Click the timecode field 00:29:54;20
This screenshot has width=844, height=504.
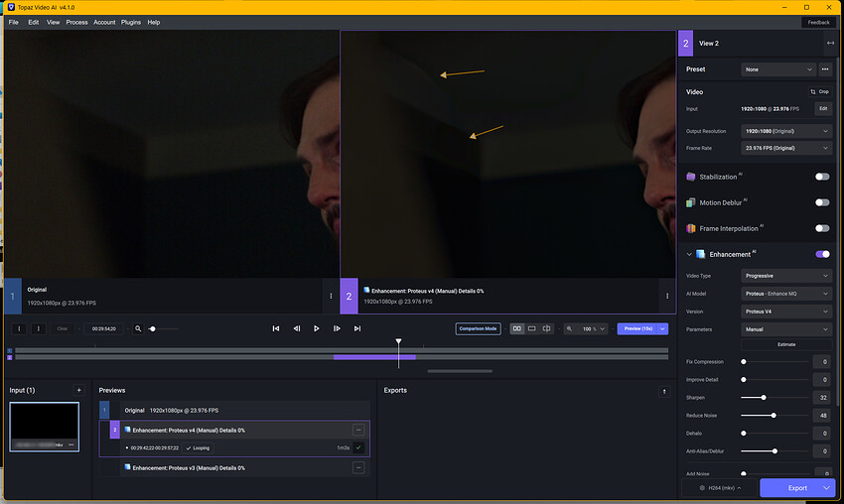tap(104, 328)
